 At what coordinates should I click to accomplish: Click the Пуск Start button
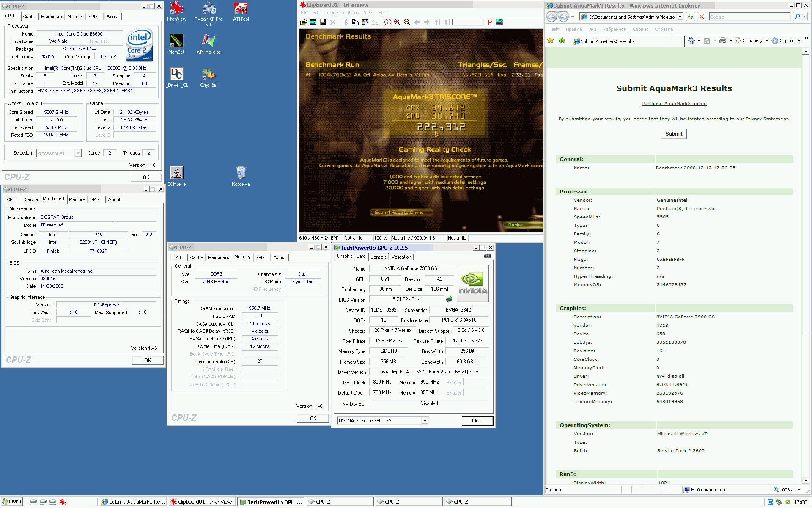point(12,502)
